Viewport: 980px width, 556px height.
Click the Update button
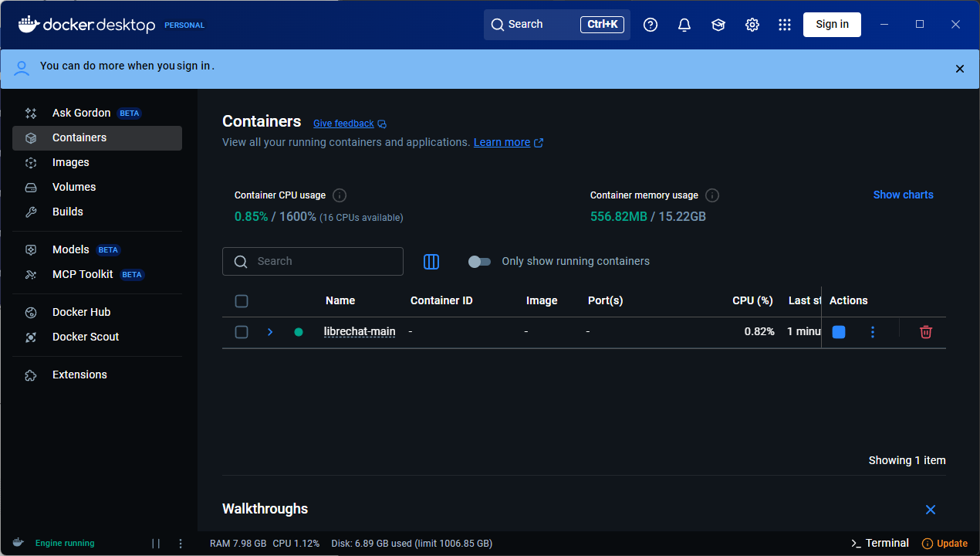[945, 544]
